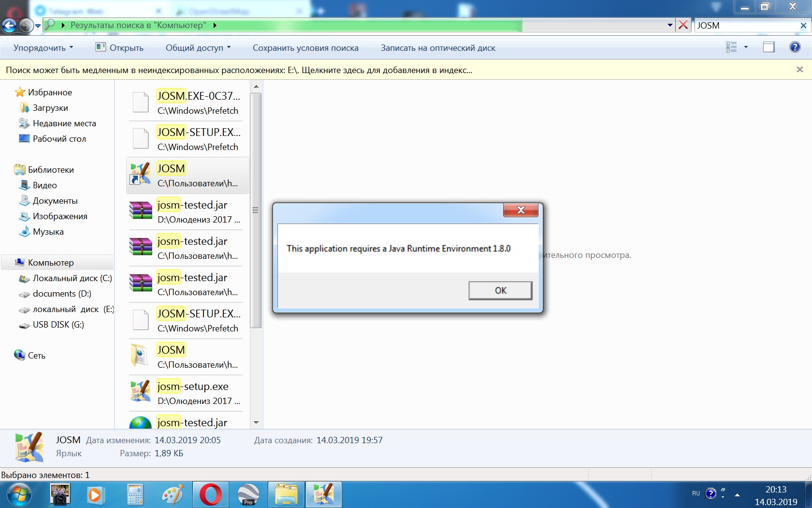Open the Музыка library
812x508 pixels.
click(42, 231)
